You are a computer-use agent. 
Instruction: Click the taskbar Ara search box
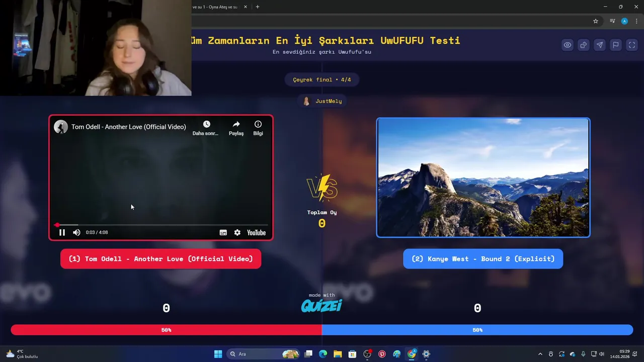264,354
